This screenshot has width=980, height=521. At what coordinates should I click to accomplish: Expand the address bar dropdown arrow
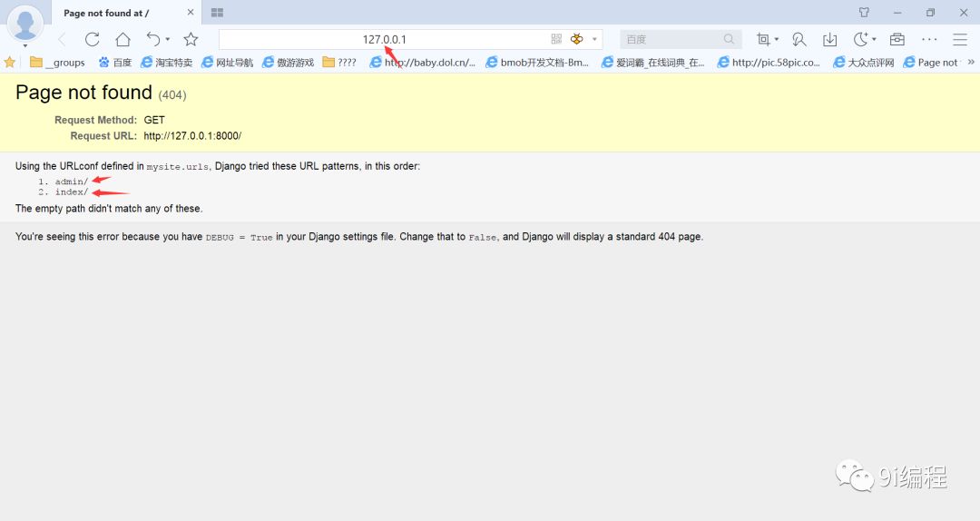[x=594, y=39]
